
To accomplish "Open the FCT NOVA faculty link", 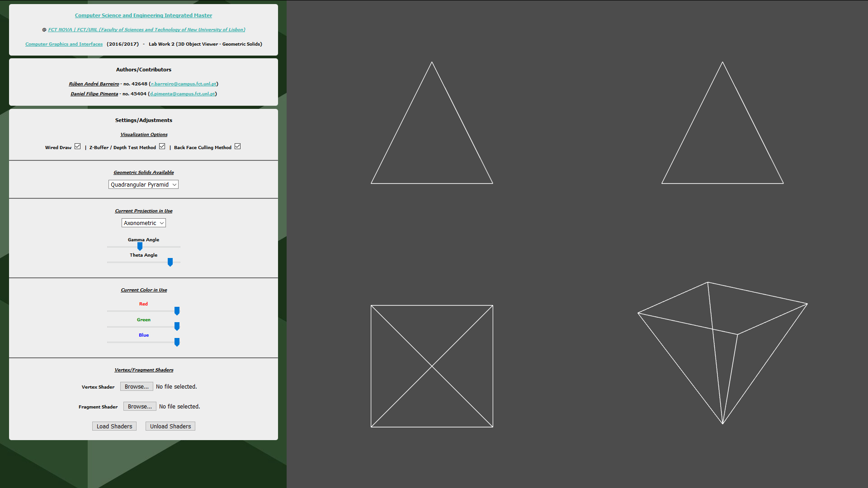I will pos(146,30).
